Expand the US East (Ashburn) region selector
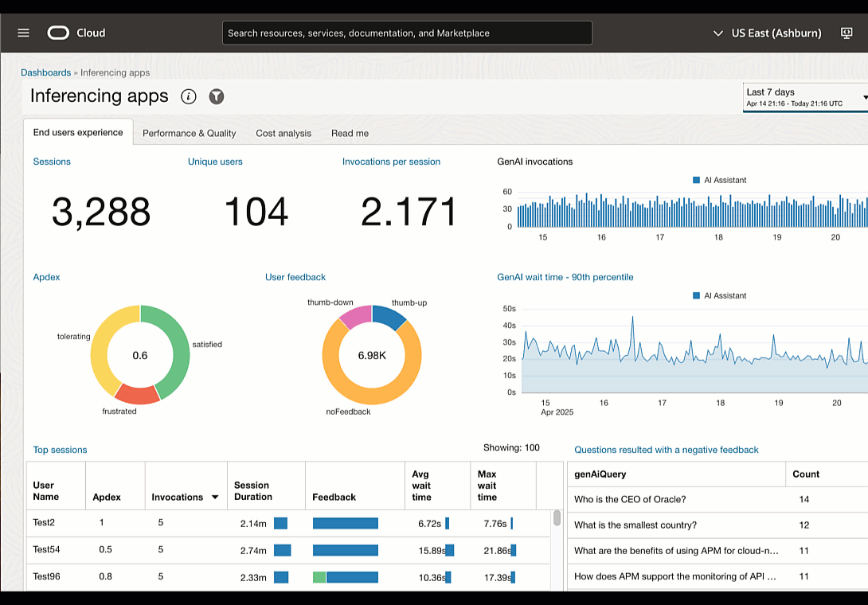This screenshot has width=868, height=605. (768, 33)
